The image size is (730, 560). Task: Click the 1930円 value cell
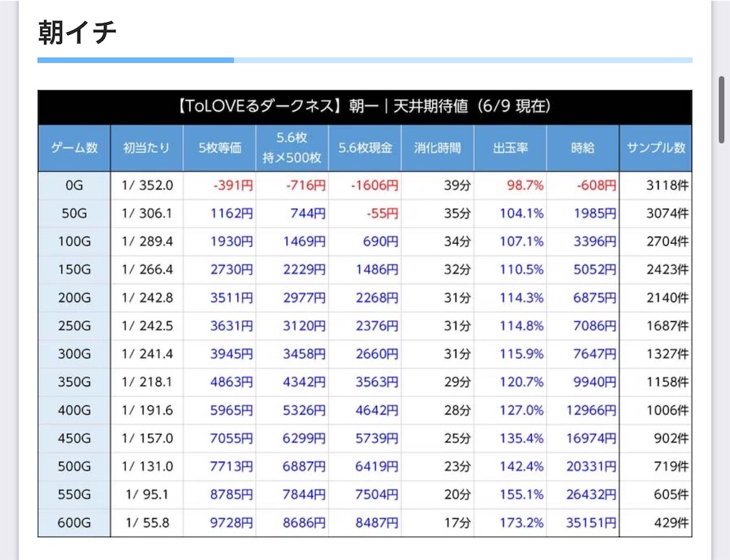220,242
